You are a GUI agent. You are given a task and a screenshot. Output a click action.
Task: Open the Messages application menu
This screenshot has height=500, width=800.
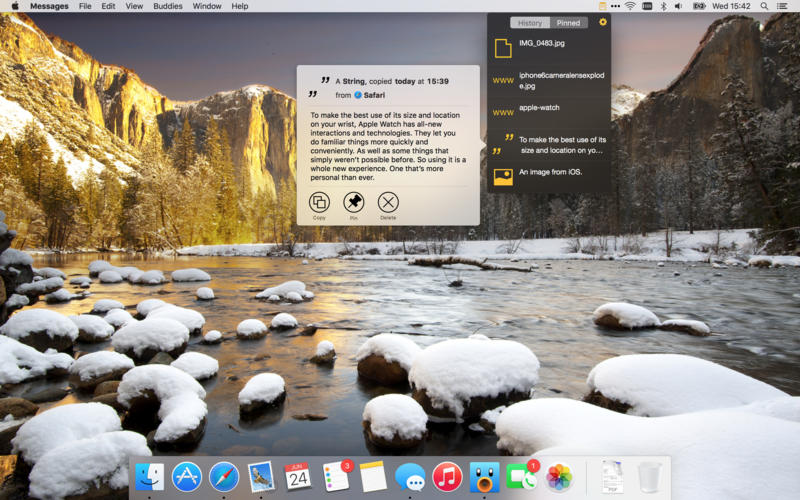coord(49,6)
